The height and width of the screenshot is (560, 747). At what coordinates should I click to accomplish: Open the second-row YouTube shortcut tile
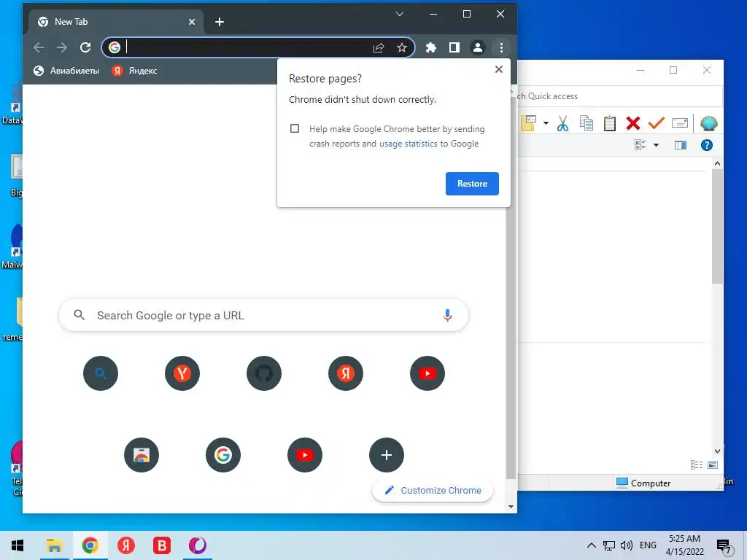[x=305, y=455]
